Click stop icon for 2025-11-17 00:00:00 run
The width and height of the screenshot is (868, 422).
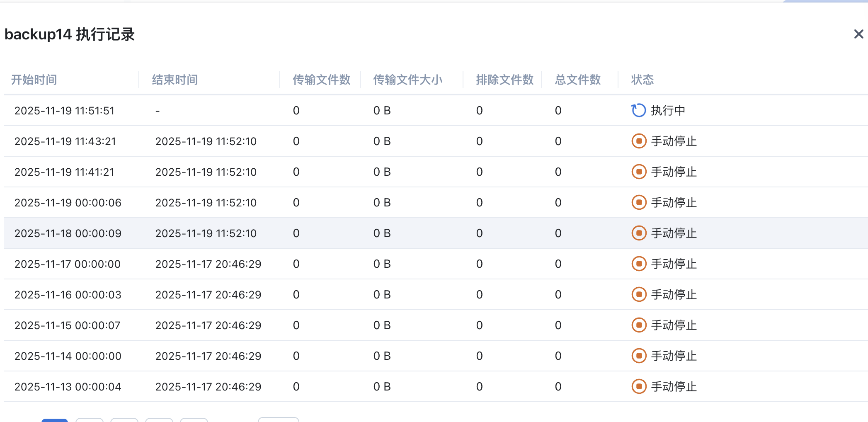pyautogui.click(x=639, y=264)
